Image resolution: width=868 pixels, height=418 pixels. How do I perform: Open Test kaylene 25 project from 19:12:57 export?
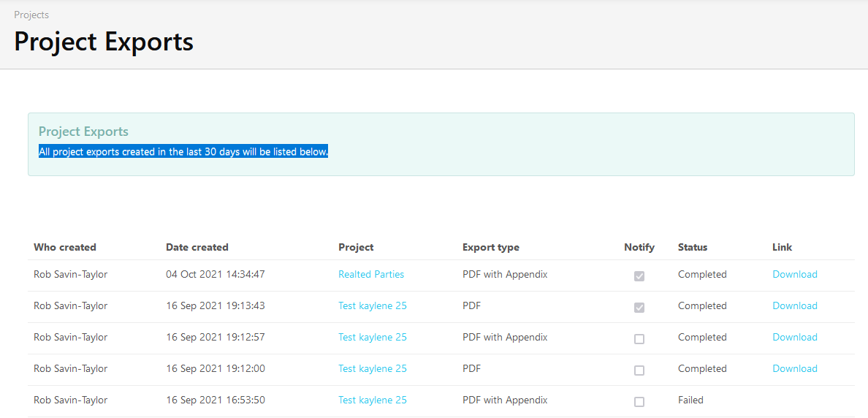click(x=373, y=338)
